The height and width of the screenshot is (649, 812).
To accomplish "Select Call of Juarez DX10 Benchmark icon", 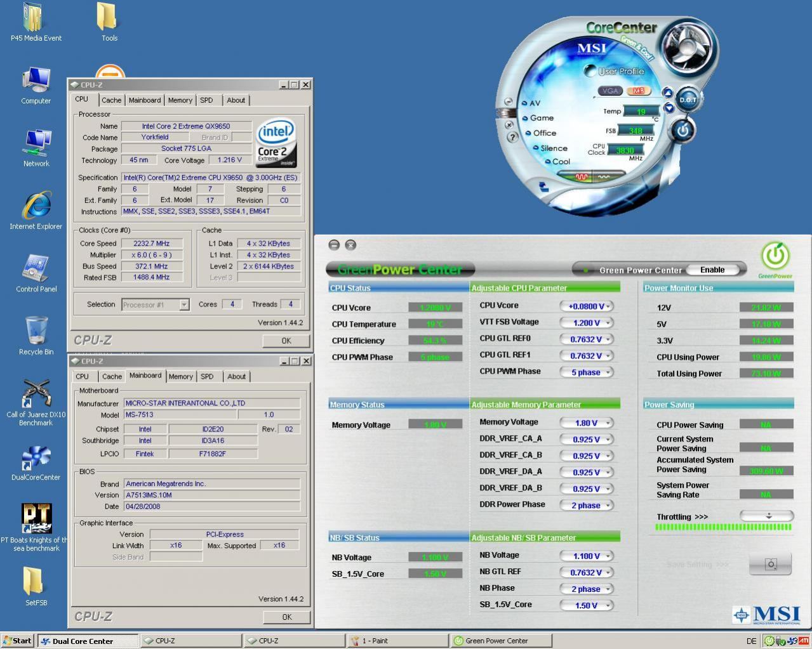I will click(36, 403).
